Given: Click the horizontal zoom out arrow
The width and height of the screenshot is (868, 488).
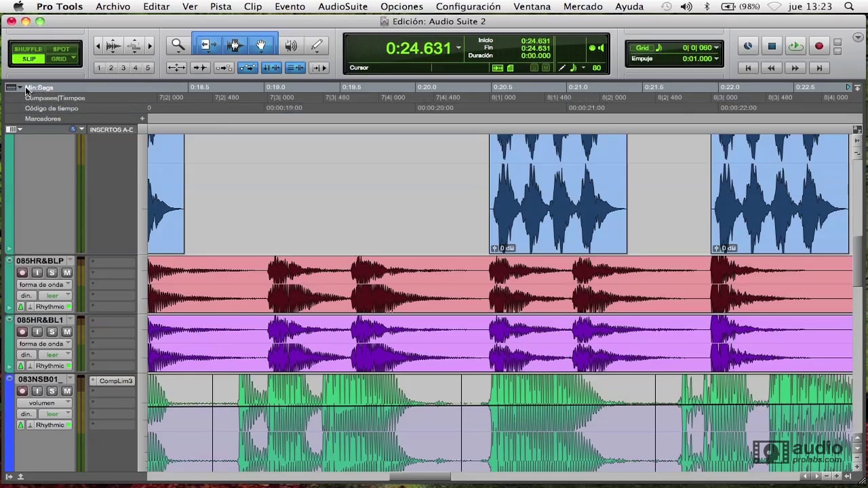Looking at the screenshot, I should pyautogui.click(x=98, y=46).
